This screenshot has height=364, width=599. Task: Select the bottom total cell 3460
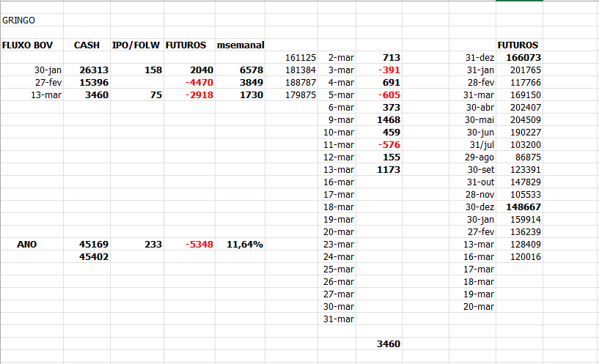click(379, 343)
